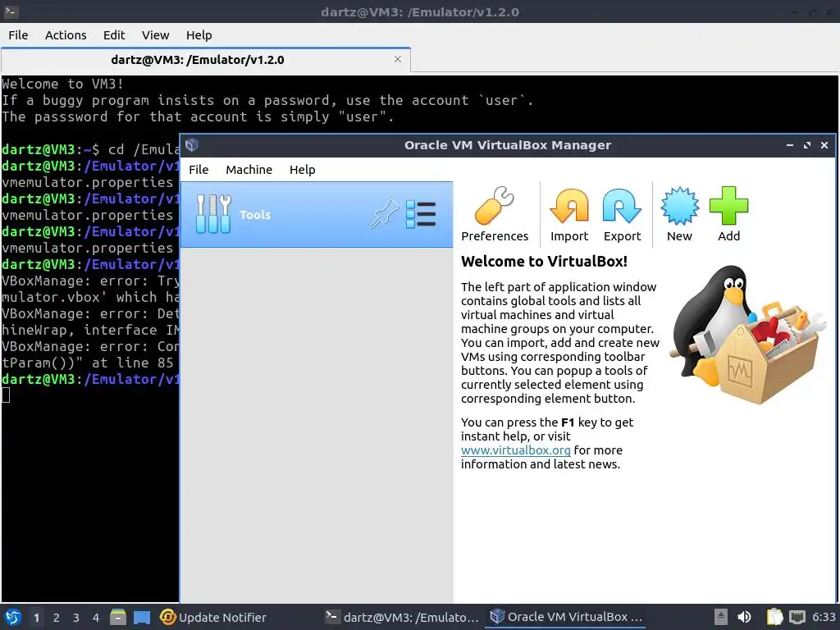The image size is (840, 630).
Task: Switch to Oracle VM VirtualBox taskbar entry
Action: point(566,617)
